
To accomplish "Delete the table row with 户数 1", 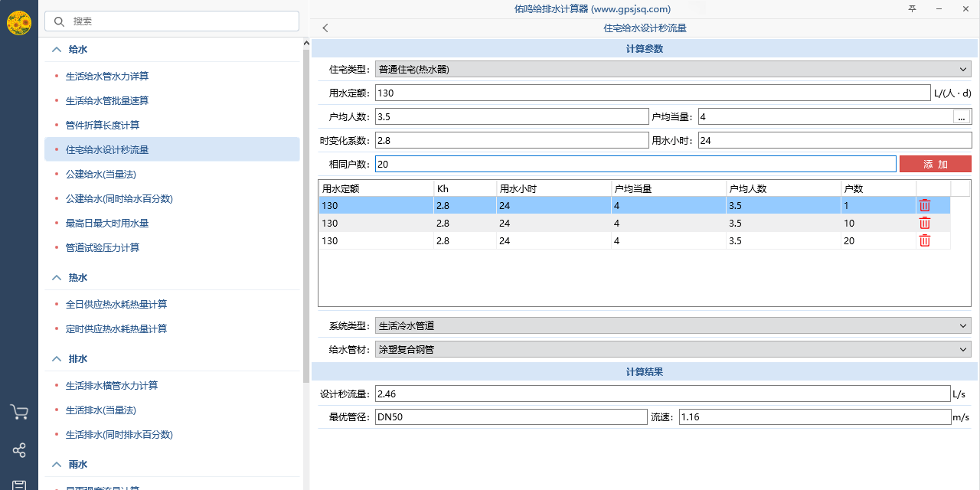I will pos(925,205).
